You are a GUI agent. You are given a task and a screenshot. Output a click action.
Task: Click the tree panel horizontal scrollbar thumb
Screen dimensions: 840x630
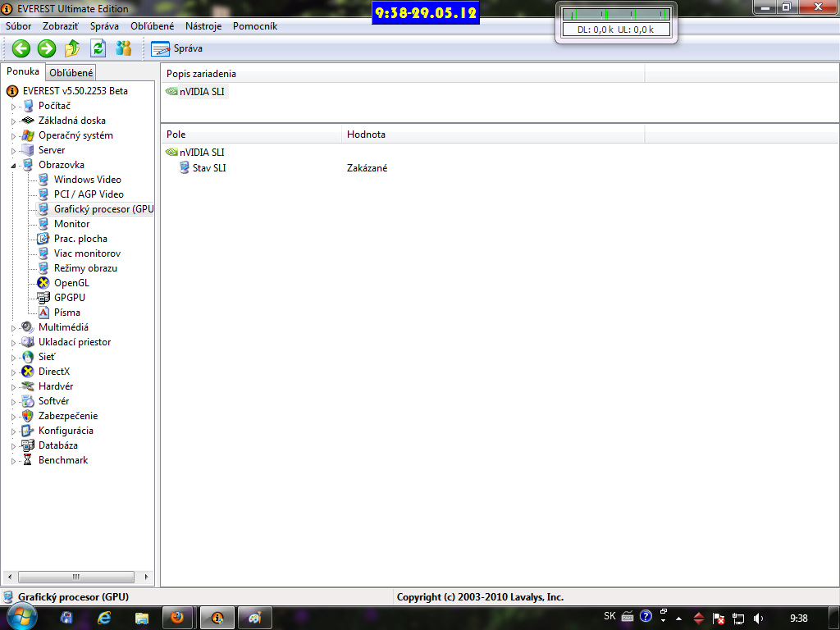pyautogui.click(x=76, y=577)
